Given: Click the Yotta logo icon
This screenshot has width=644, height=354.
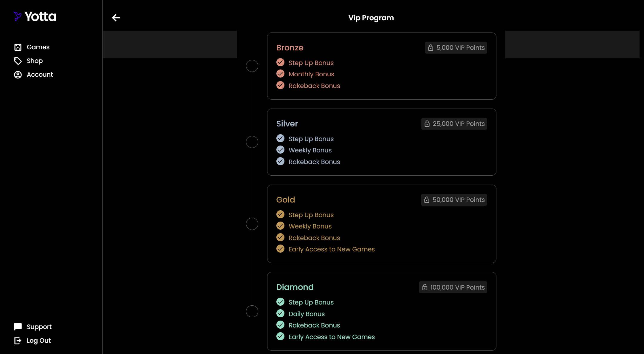Looking at the screenshot, I should click(18, 16).
